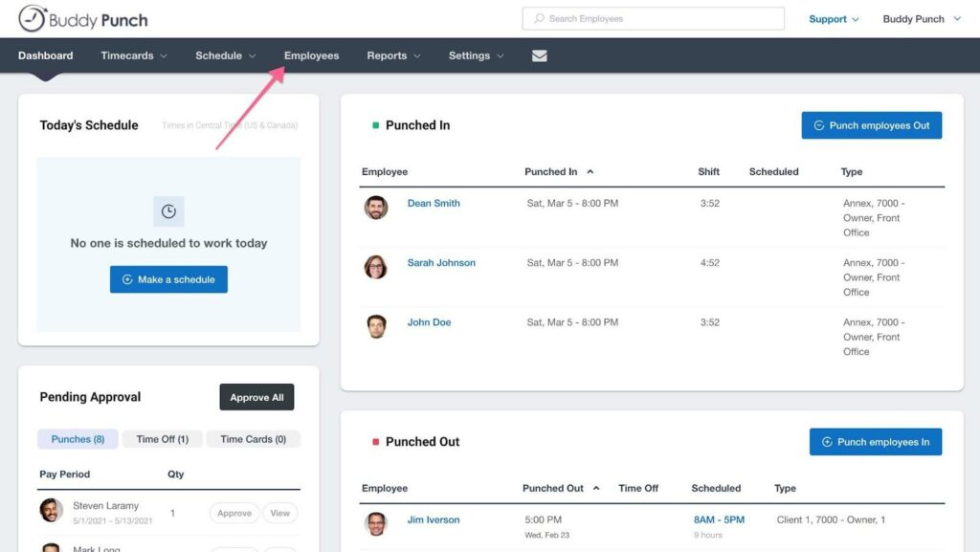Click Jim Iverson's avatar photo
Screen dimensions: 980x552
coord(376,524)
